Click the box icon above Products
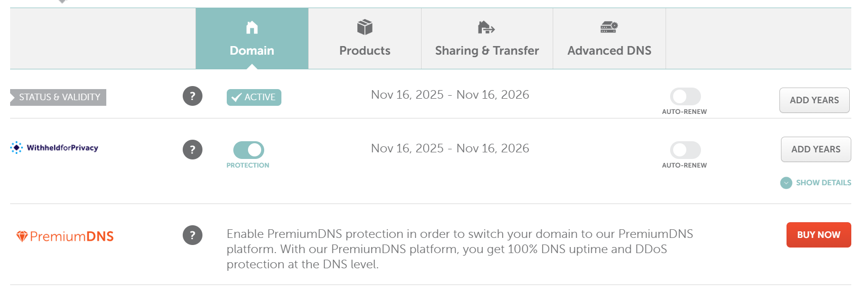868x286 pixels. [364, 27]
